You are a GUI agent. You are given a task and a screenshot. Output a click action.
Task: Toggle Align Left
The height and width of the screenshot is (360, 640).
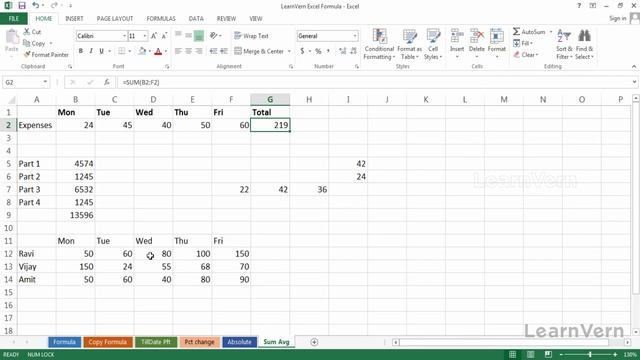pyautogui.click(x=178, y=51)
